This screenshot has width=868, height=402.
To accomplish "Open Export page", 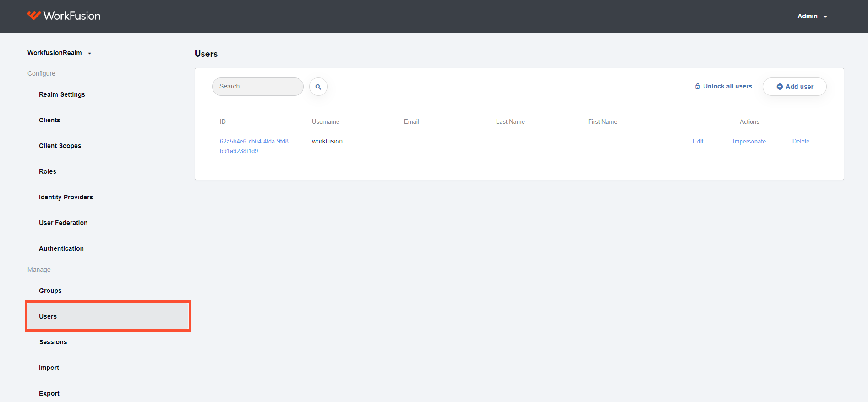I will (x=49, y=393).
